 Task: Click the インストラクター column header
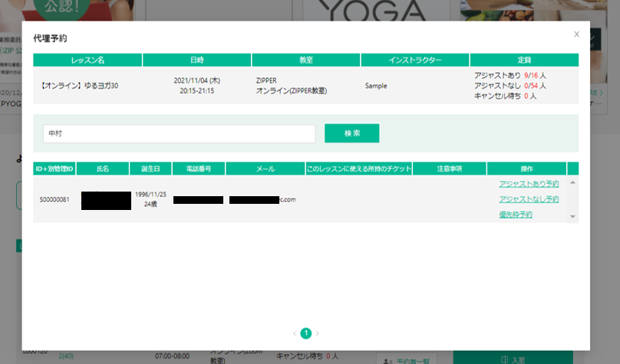(x=415, y=60)
